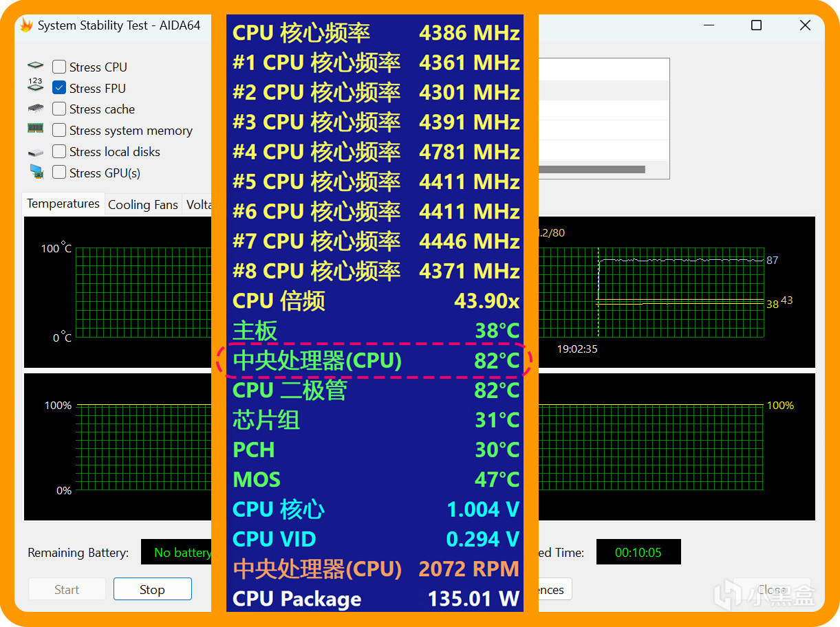Click the 87 temperature value on the graph
This screenshot has height=627, width=840.
tap(772, 260)
